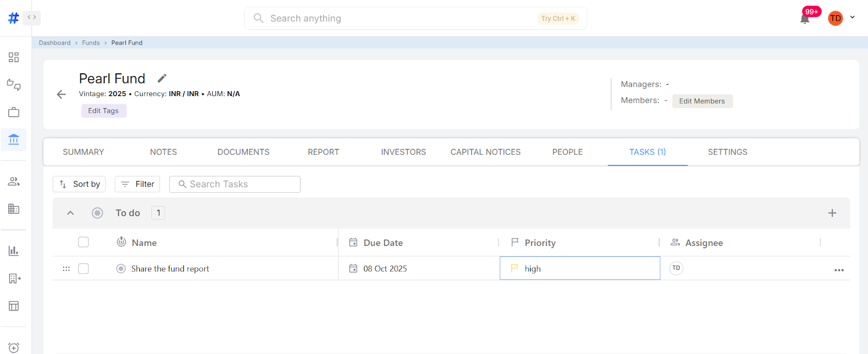The image size is (868, 354).
Task: Open the bar chart icon in sidebar
Action: (14, 251)
